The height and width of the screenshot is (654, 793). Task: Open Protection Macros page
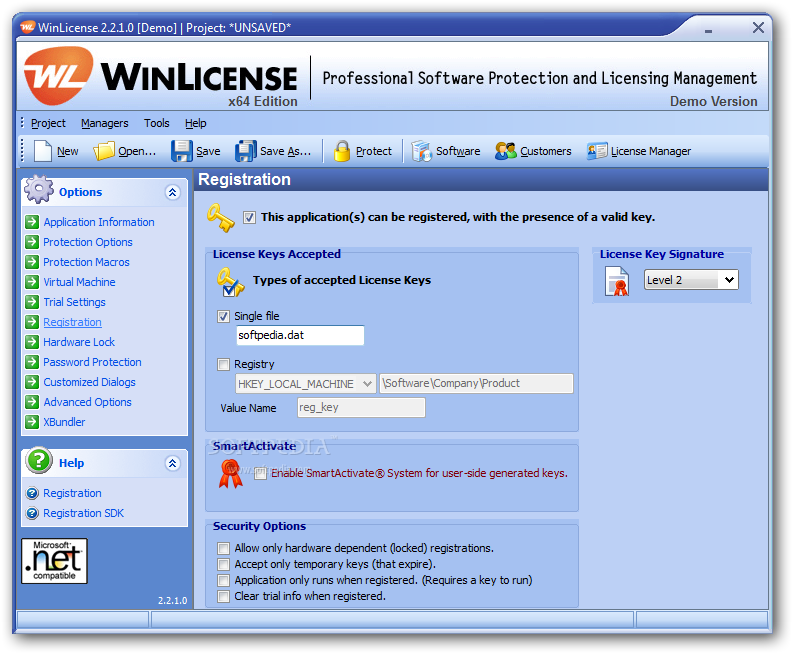click(x=86, y=262)
